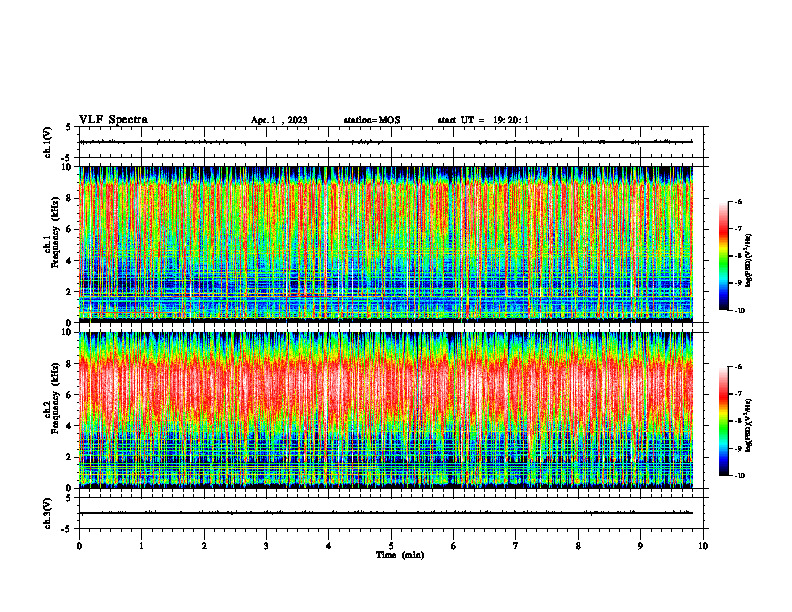Click the time axis tick label "5"
The image size is (792, 612).
click(391, 546)
